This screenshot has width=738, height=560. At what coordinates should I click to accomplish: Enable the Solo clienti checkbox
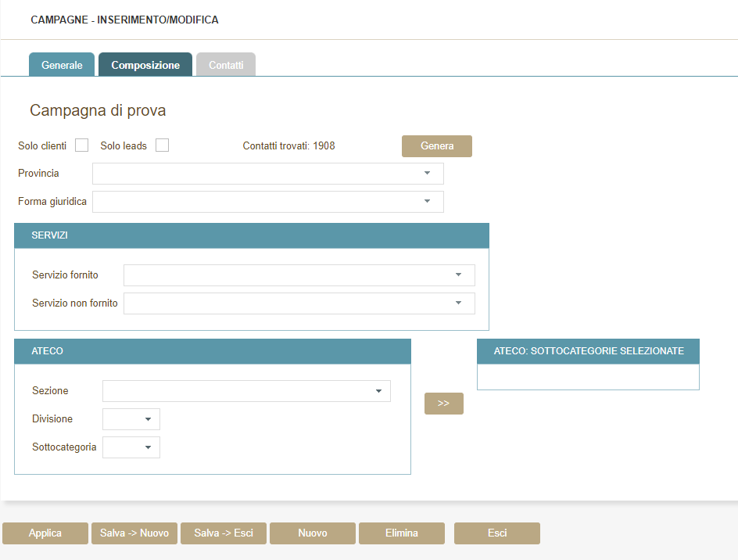pyautogui.click(x=81, y=145)
